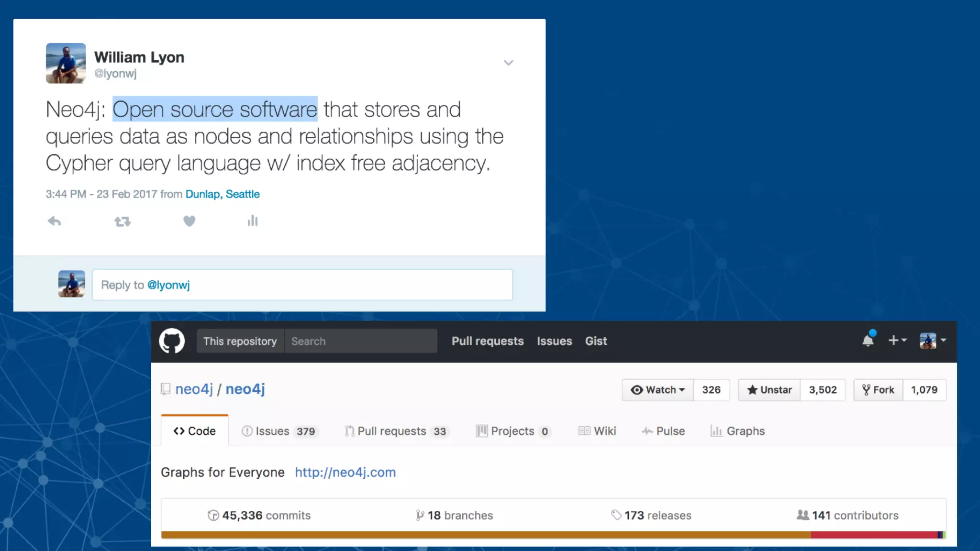Screen dimensions: 980x551
Task: Toggle the Unstar button
Action: point(769,390)
